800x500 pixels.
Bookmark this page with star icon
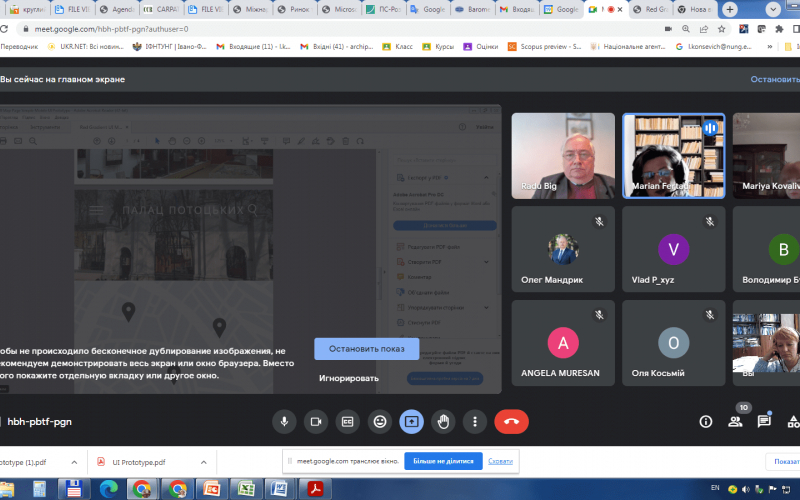pos(721,29)
